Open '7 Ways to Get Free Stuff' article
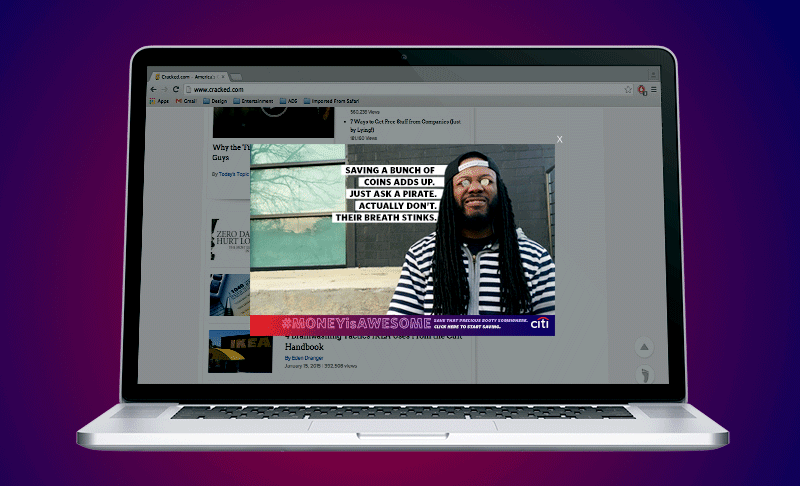 pyautogui.click(x=405, y=125)
